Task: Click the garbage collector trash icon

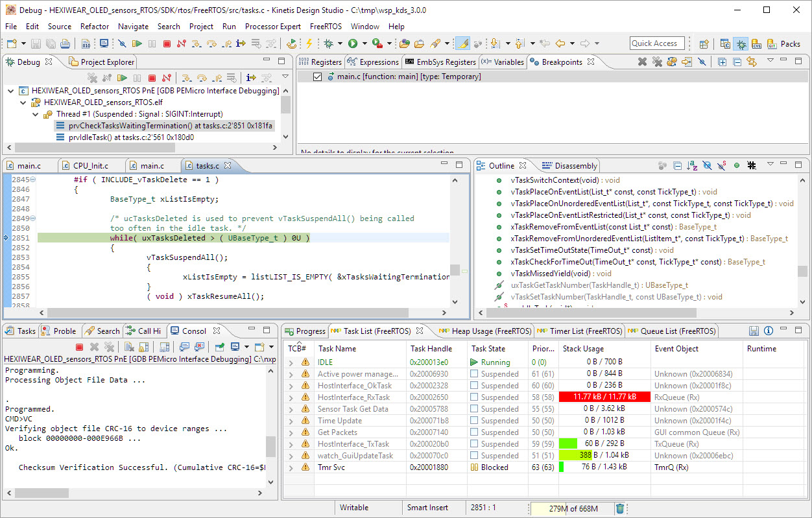Action: pyautogui.click(x=620, y=509)
